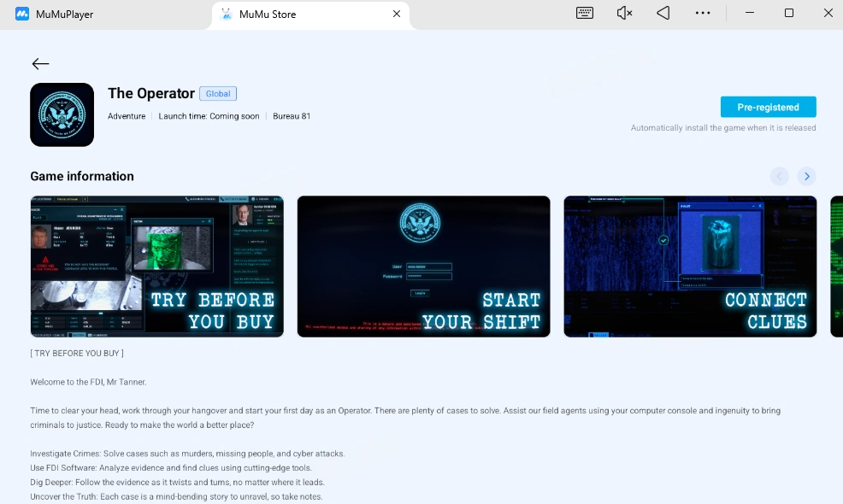
Task: Click the Investigate Crimes description line
Action: coord(187,454)
